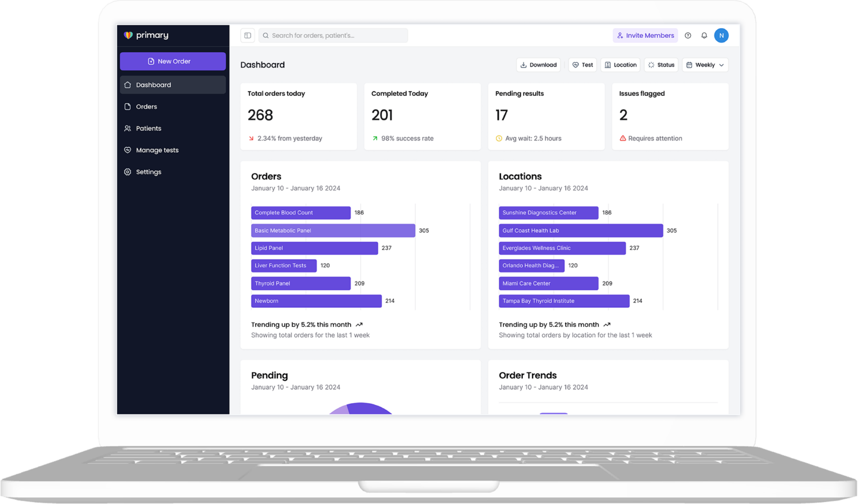The image size is (860, 504).
Task: Click the clock icon beside Avg wait
Action: (x=499, y=138)
